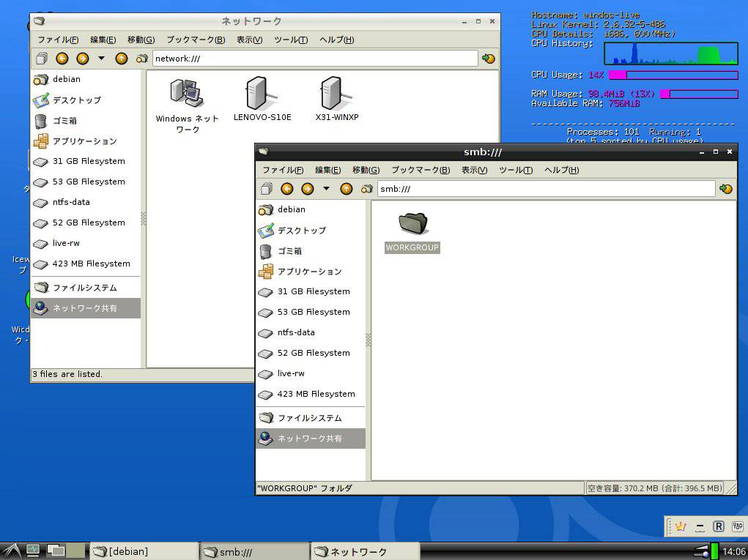Open ヘルプ menu in ネットワーク window
748x560 pixels.
(x=337, y=40)
